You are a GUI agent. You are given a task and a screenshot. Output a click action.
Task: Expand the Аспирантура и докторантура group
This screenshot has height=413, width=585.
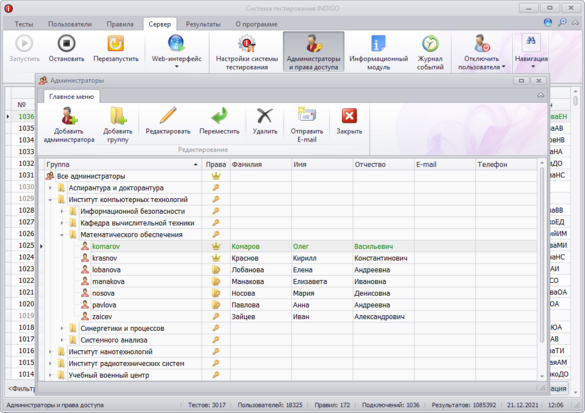tap(50, 188)
